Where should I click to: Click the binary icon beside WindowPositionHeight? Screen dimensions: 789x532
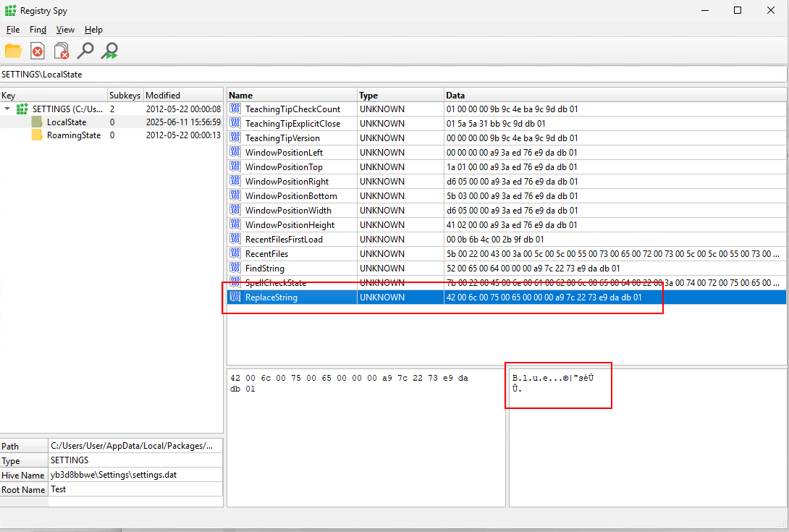tap(235, 224)
